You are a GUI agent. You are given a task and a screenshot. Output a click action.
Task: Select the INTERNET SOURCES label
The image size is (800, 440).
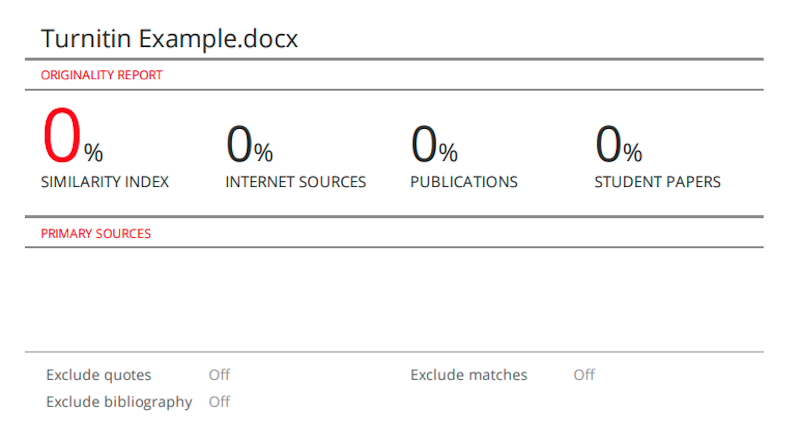296,182
